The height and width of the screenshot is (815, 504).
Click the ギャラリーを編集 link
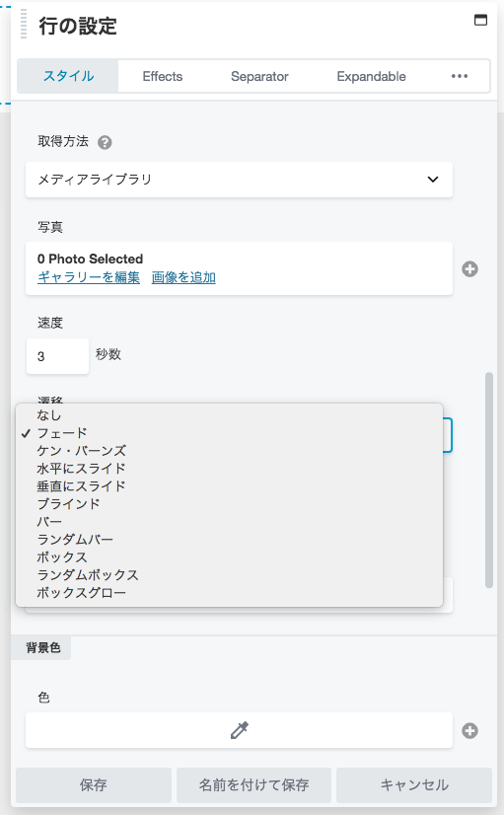[89, 277]
